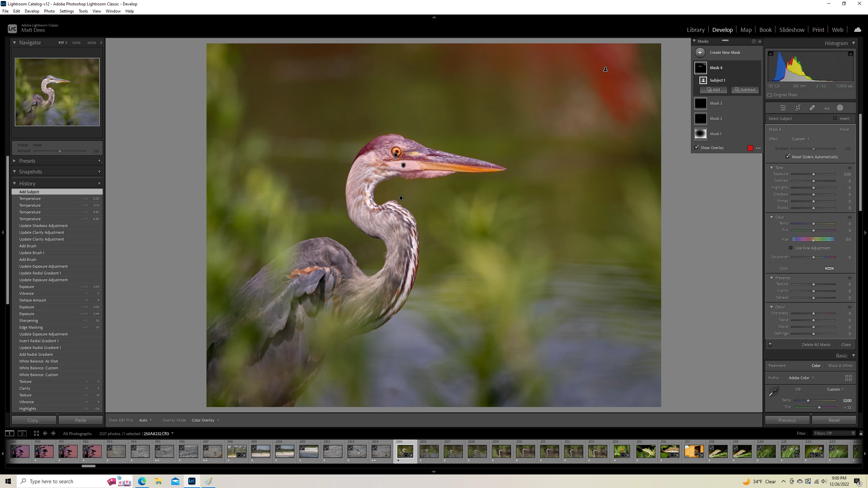
Task: Click the red mask overlay color swatch
Action: [750, 148]
